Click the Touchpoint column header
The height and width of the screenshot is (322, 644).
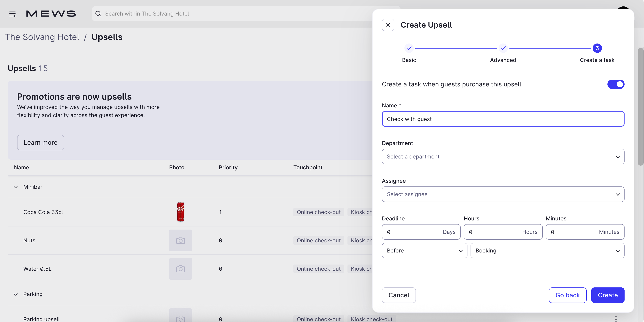click(308, 167)
